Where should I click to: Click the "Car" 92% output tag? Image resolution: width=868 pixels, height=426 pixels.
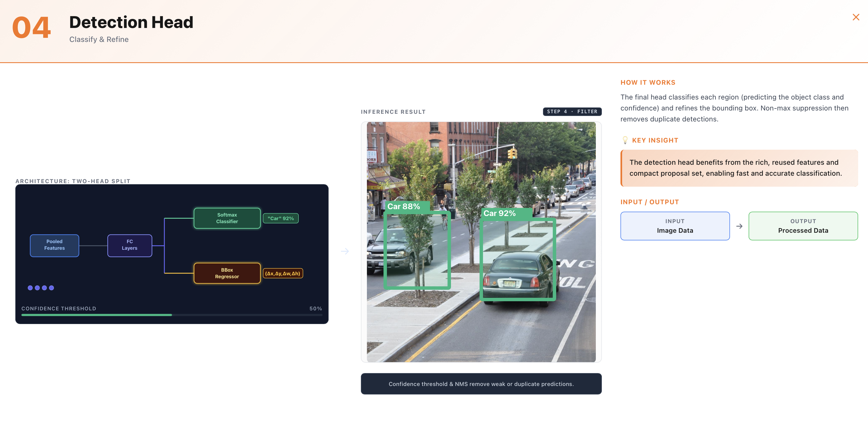pyautogui.click(x=281, y=218)
